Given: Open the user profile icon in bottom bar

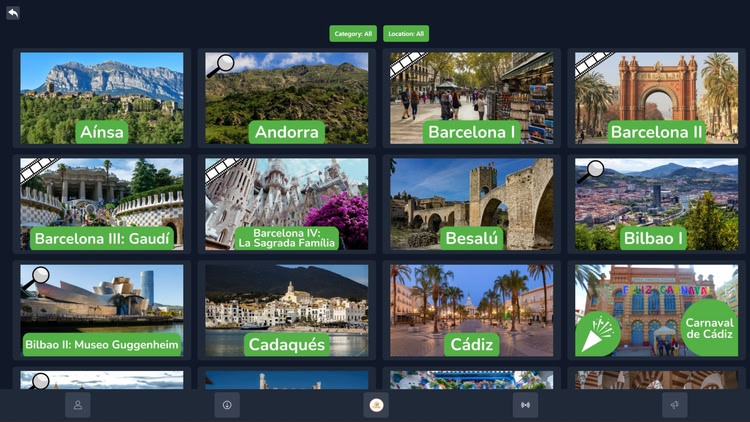Looking at the screenshot, I should 77,405.
